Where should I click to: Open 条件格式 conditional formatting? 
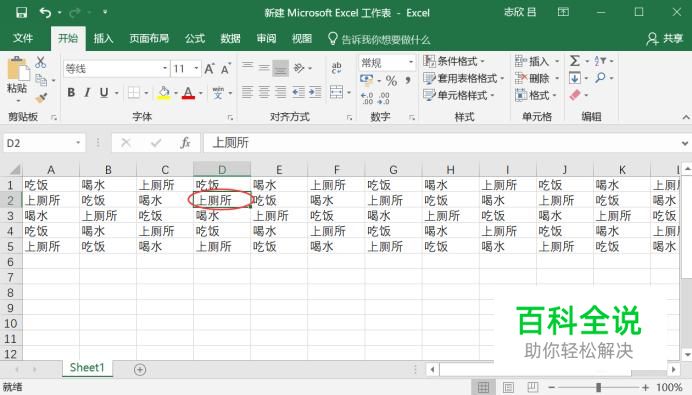pyautogui.click(x=454, y=61)
